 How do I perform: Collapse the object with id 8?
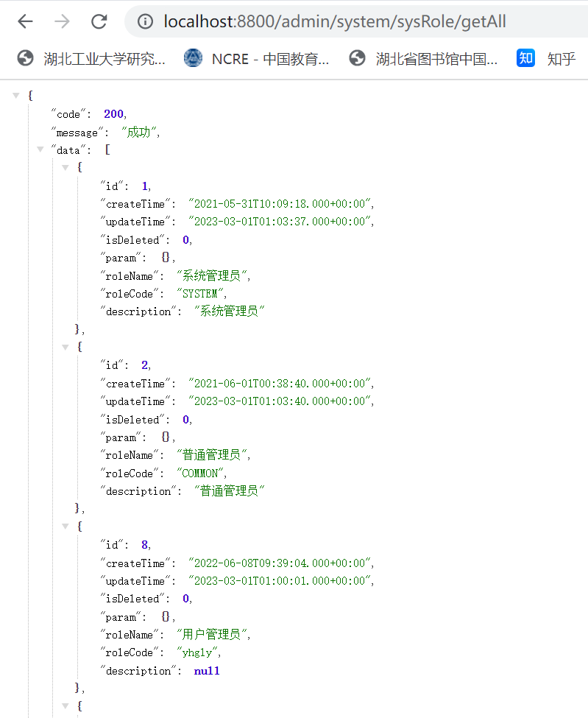tap(65, 527)
